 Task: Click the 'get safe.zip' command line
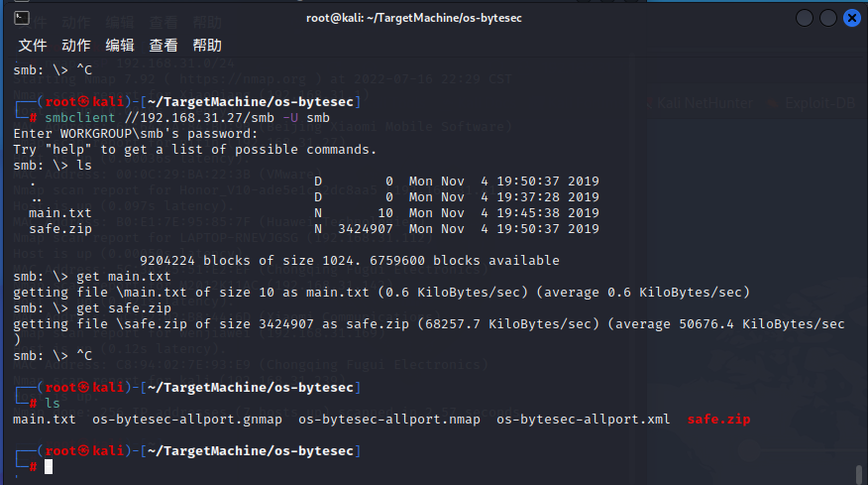(x=92, y=308)
